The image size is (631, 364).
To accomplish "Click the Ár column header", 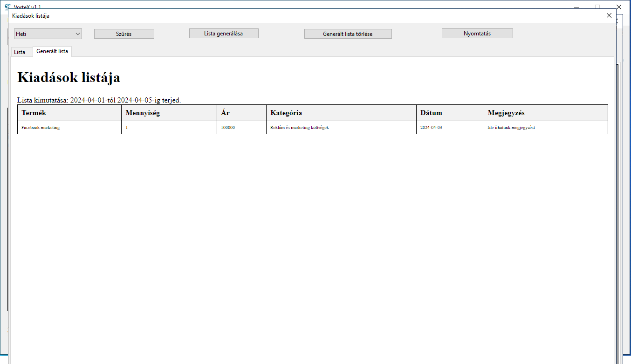I will (x=225, y=113).
